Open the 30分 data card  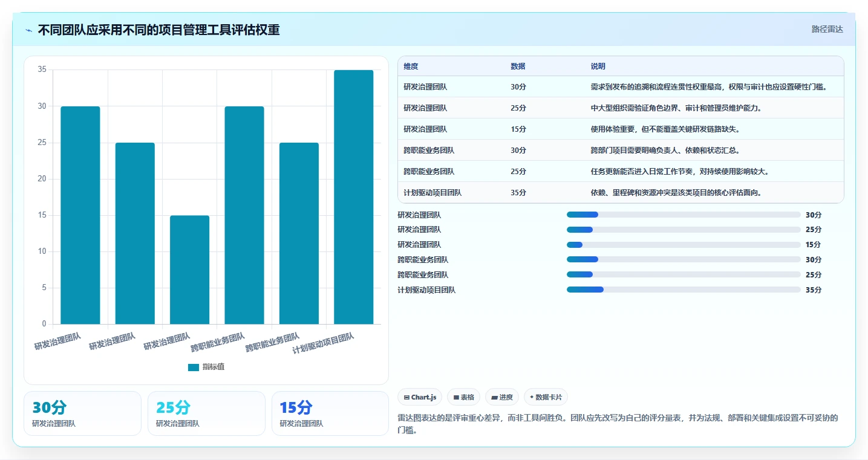(x=82, y=413)
